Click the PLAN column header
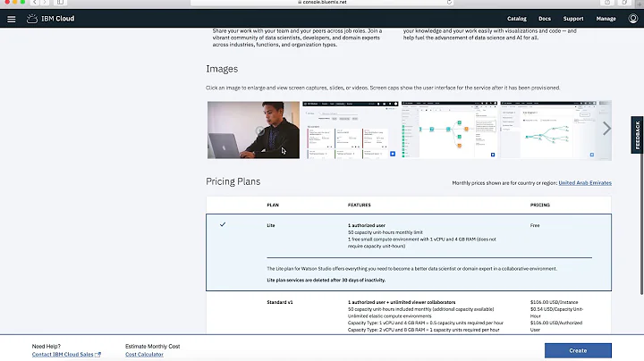644x361 pixels. coord(273,206)
